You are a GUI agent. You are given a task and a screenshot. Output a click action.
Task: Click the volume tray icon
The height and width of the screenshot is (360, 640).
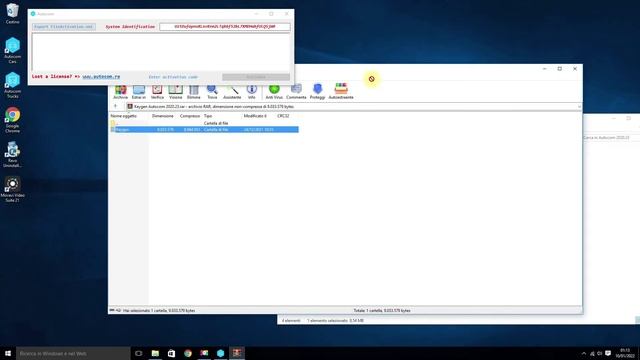tap(600, 353)
